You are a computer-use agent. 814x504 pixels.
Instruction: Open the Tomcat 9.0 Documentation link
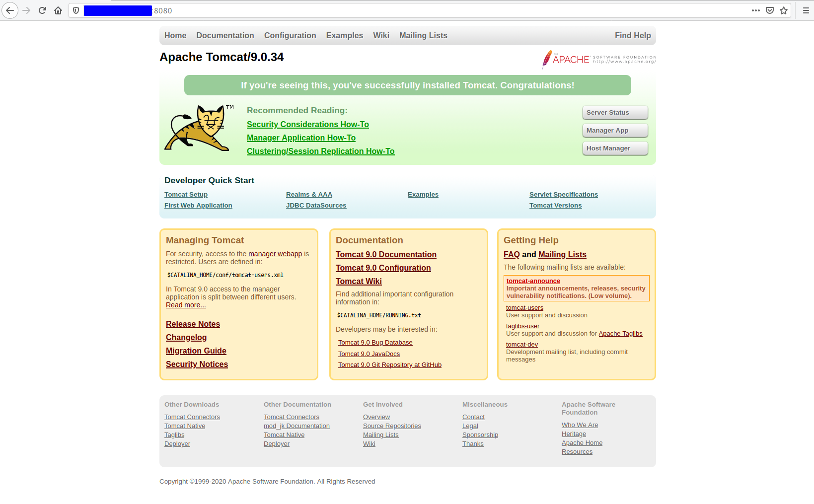pos(386,255)
